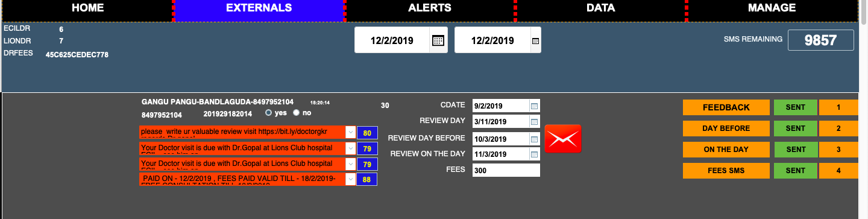
Task: Expand the first Doctor visit due dropdown
Action: 350,148
